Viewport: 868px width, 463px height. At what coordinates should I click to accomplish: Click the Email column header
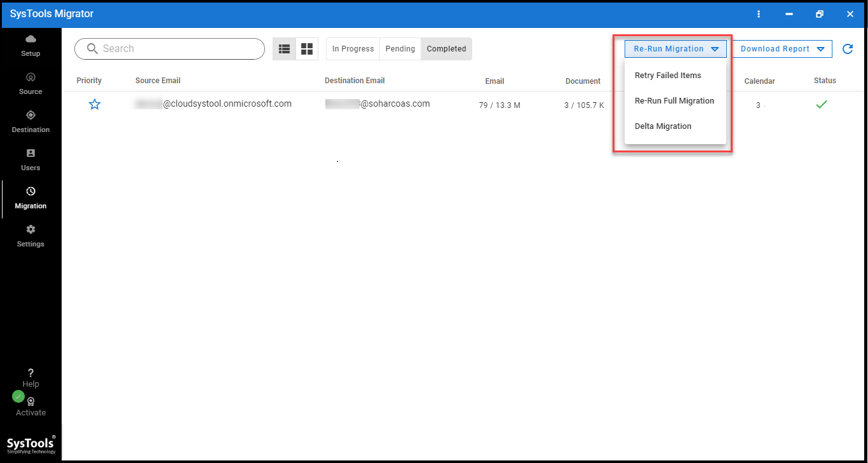click(494, 81)
